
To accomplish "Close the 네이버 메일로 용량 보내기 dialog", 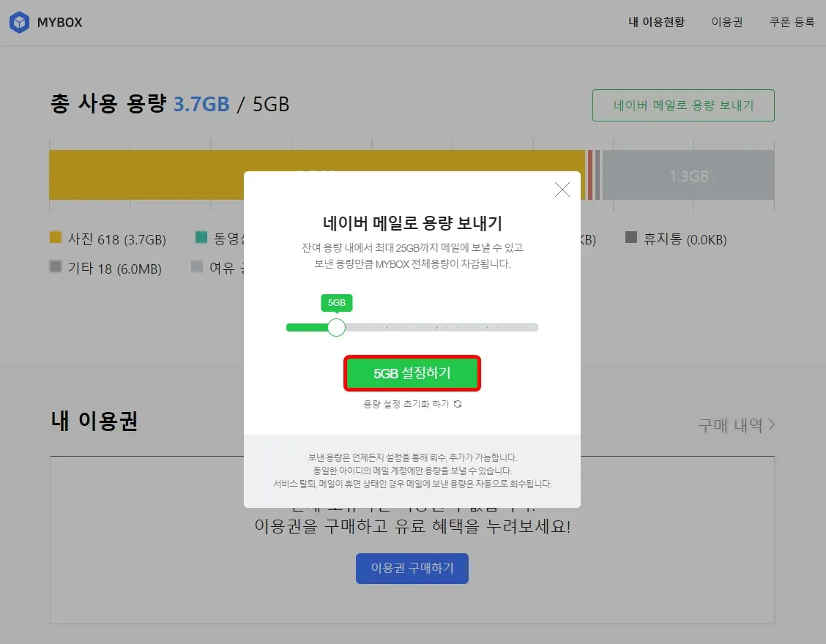I will click(562, 190).
